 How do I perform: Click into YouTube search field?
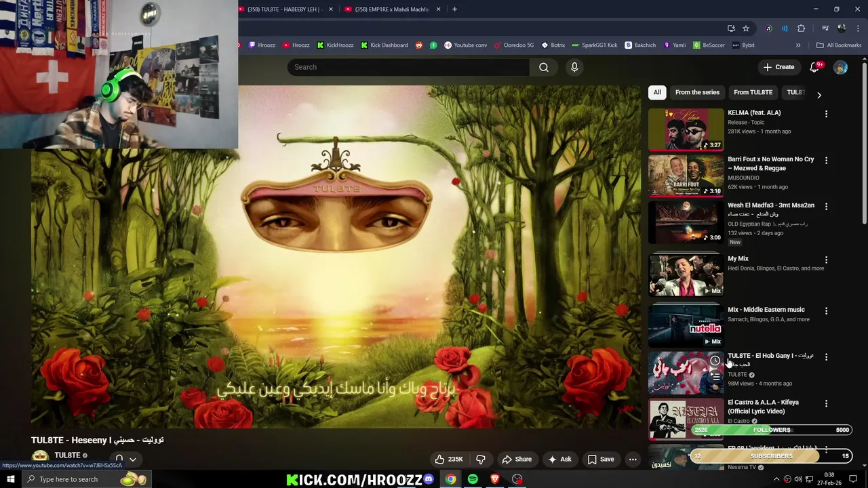pos(409,67)
